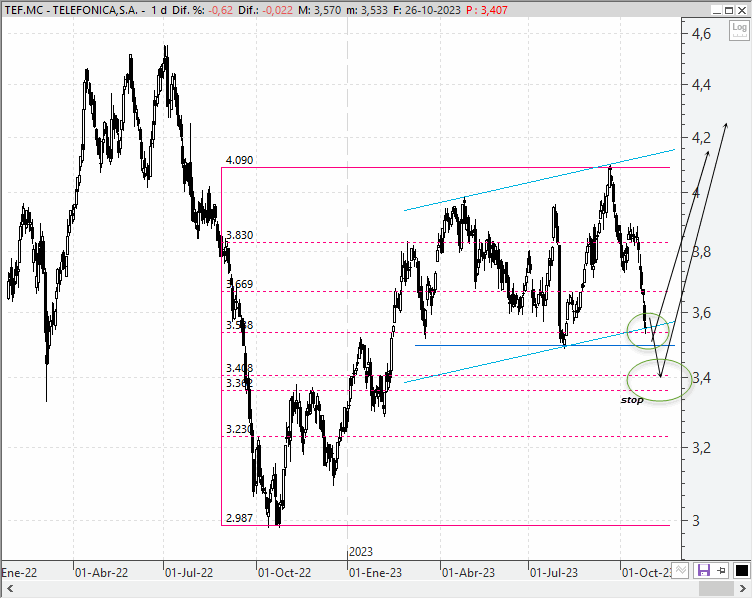Click the 3,6 price axis label
This screenshot has height=599, width=753.
click(701, 313)
